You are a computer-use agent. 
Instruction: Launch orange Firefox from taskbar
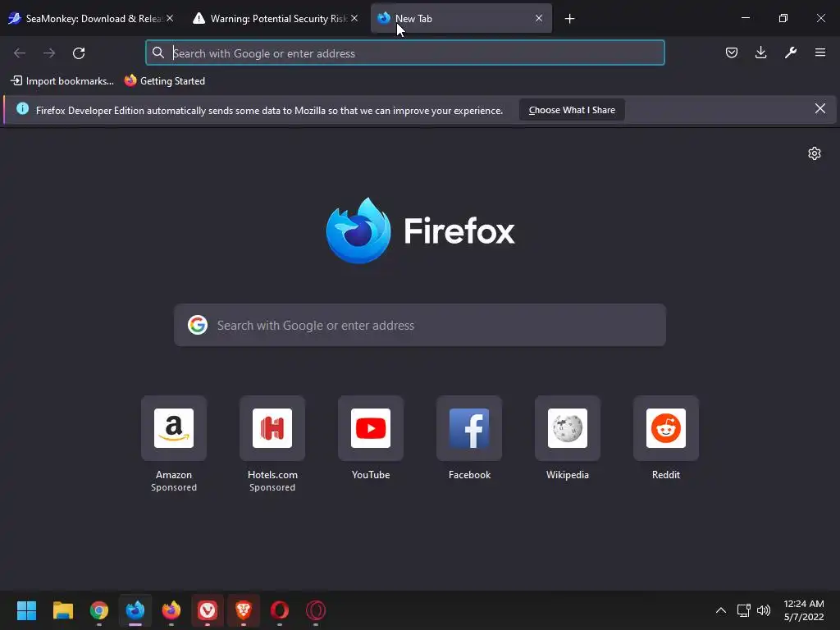click(171, 610)
